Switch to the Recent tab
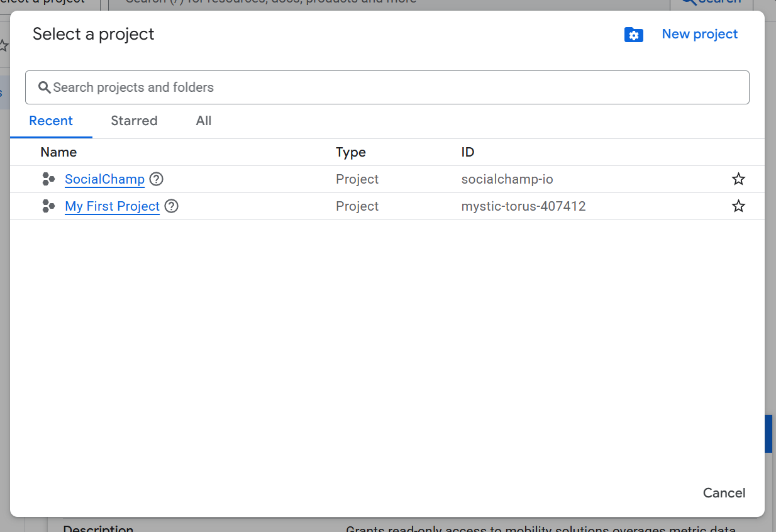 [x=51, y=121]
